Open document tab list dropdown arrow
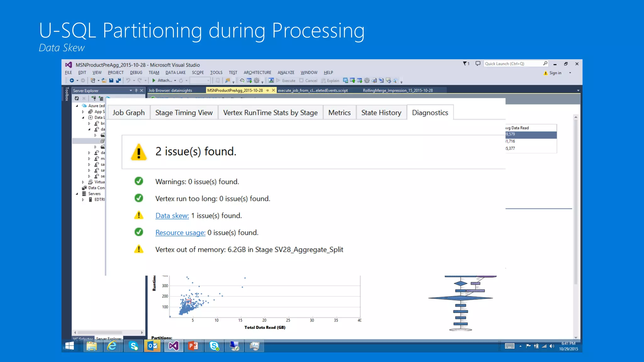 tap(578, 90)
